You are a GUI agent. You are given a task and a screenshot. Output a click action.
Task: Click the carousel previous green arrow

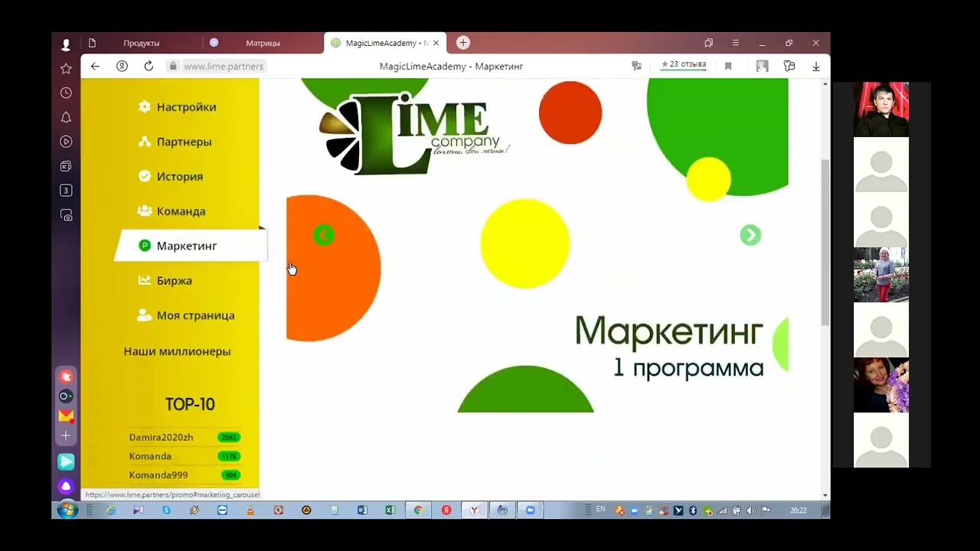point(323,235)
